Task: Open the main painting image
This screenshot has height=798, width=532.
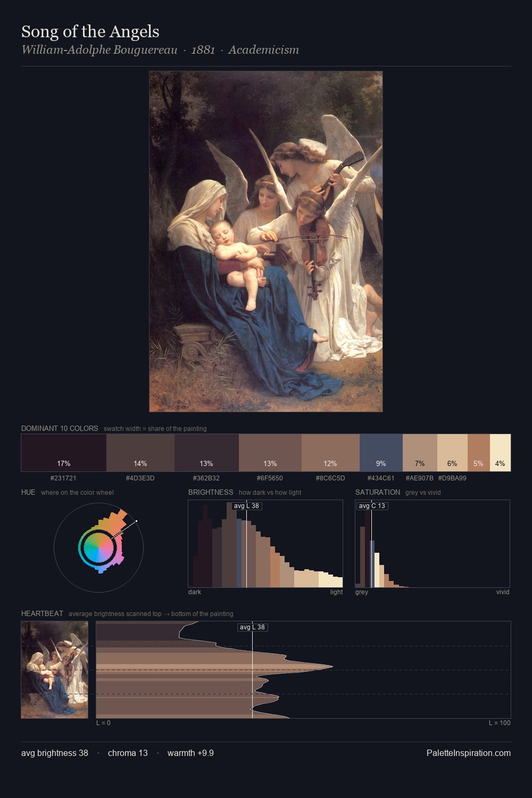Action: click(266, 242)
